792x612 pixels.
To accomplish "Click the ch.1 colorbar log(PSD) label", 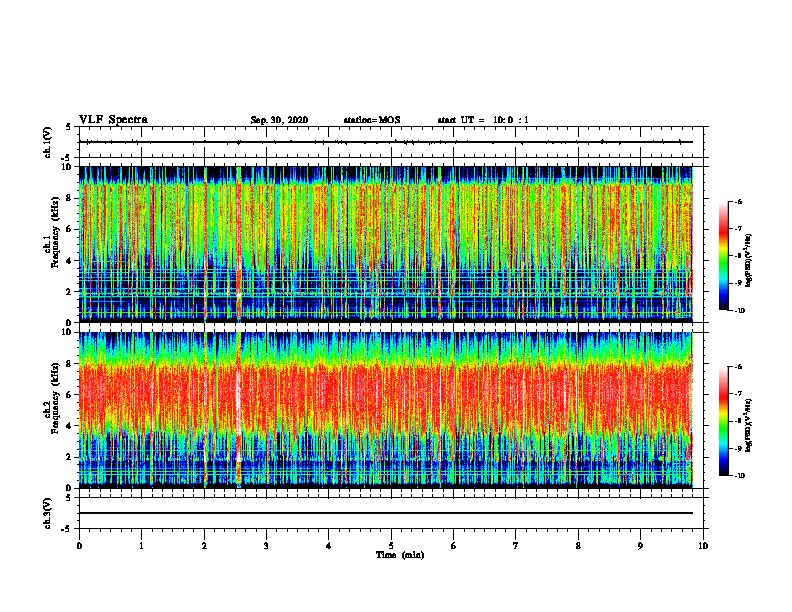I will point(748,260).
